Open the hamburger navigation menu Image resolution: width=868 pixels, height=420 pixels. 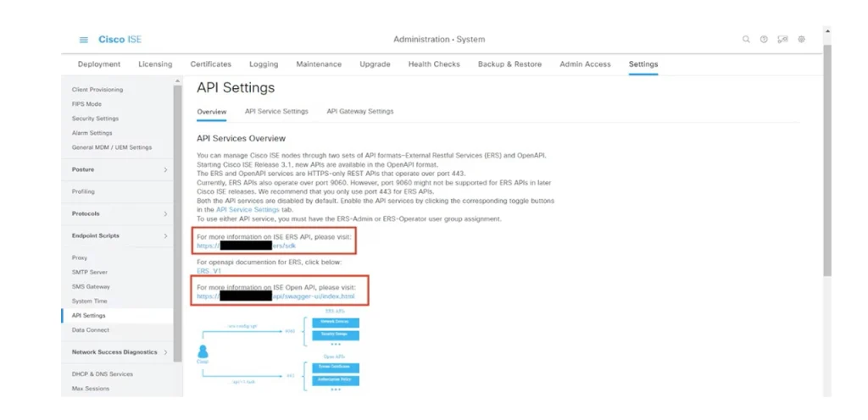click(84, 40)
